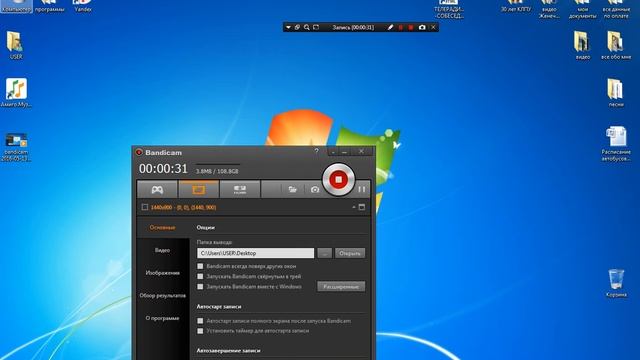Open О программе tab
This screenshot has height=360, width=640.
(162, 318)
